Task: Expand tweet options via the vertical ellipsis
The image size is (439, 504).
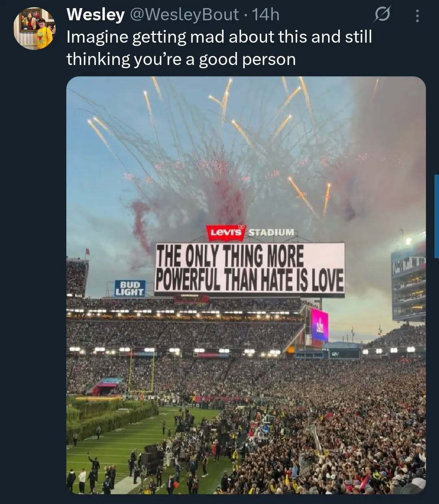Action: coord(417,15)
